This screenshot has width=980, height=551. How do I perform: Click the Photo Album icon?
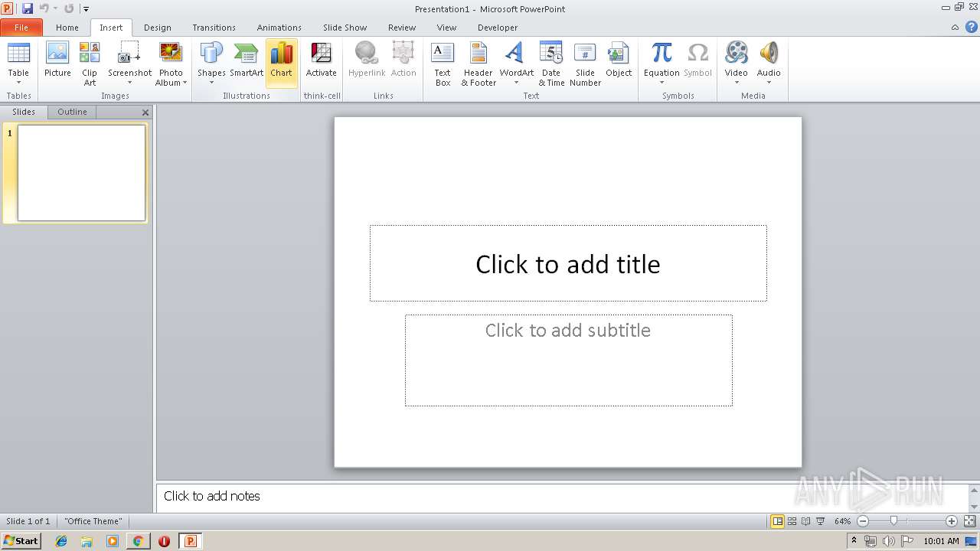171,54
